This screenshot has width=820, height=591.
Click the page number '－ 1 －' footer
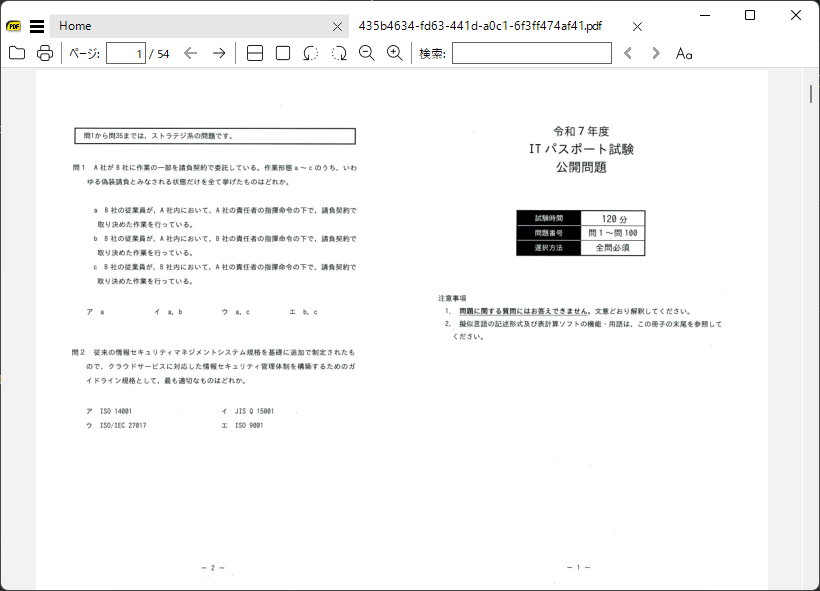tap(579, 567)
